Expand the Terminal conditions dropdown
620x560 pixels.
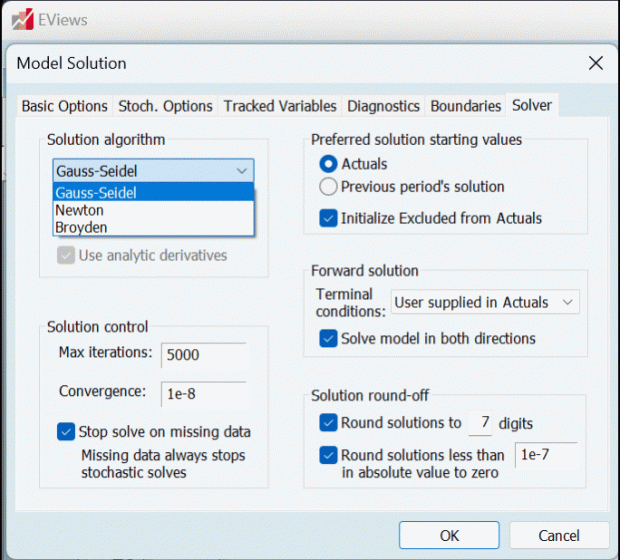coord(485,302)
